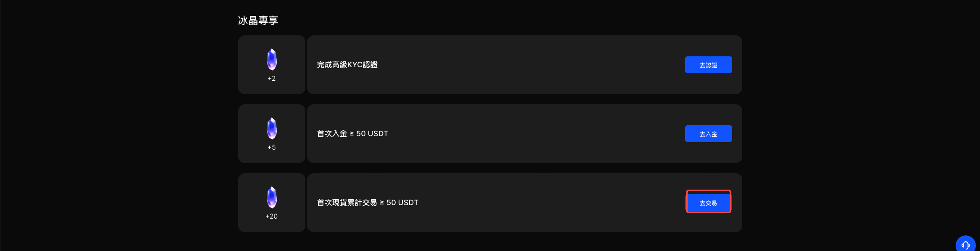Screen dimensions: 980x251
Task: Click the first deposit task row card
Action: point(524,134)
